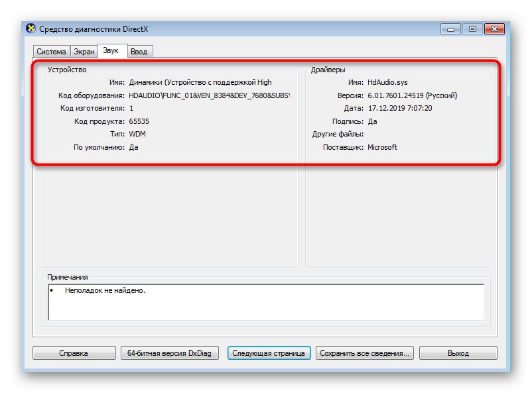The image size is (532, 393).
Task: Click Следующая страница button
Action: tap(269, 353)
